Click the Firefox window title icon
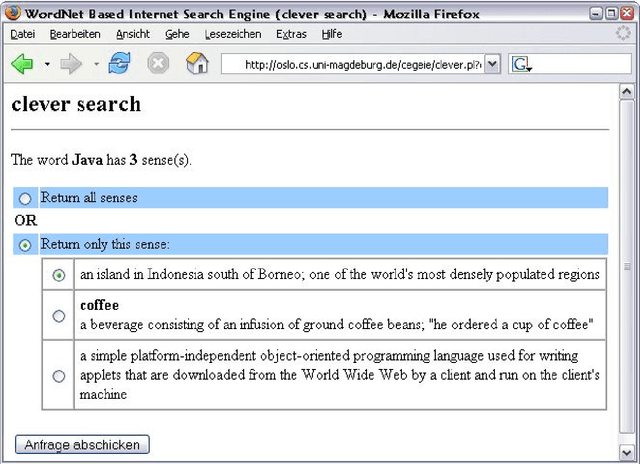 (12, 13)
